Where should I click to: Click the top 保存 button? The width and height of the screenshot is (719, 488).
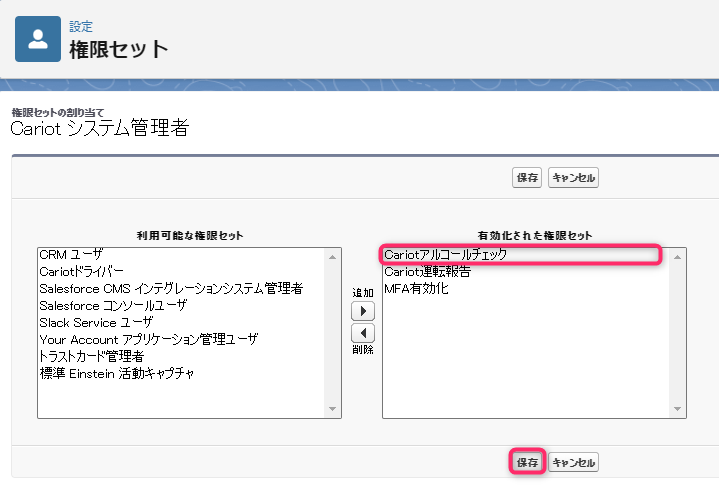click(x=527, y=177)
